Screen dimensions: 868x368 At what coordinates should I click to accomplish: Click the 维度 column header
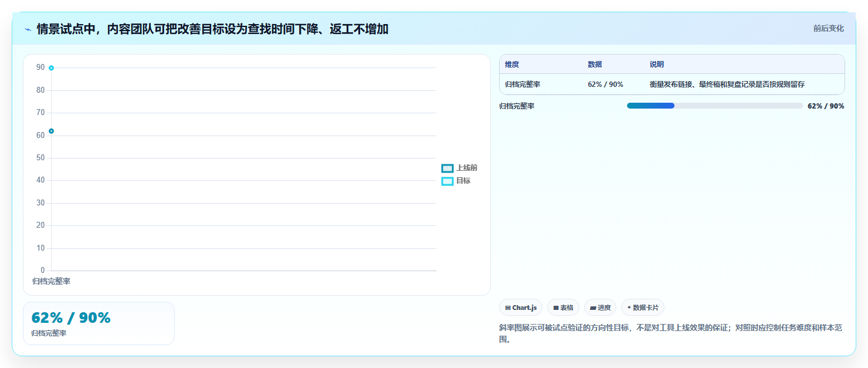point(512,65)
